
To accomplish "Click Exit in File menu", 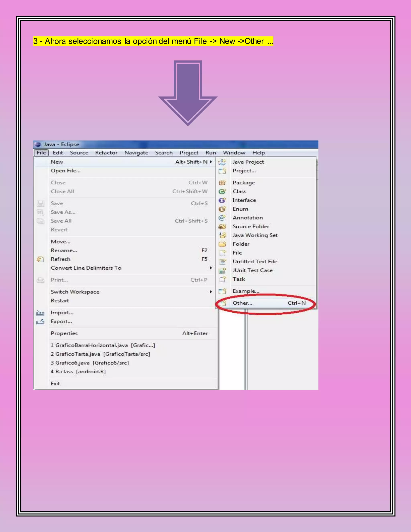I will pos(55,383).
